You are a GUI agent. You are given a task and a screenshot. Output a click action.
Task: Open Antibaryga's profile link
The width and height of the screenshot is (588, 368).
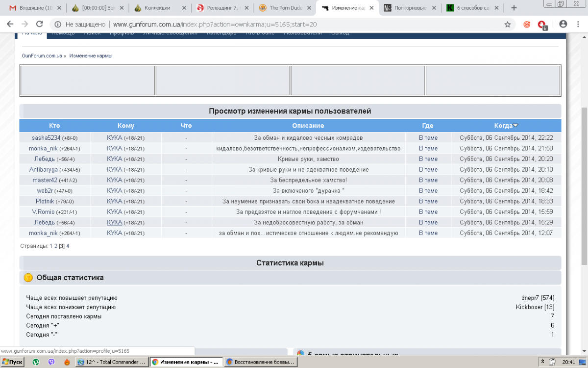[x=44, y=170]
